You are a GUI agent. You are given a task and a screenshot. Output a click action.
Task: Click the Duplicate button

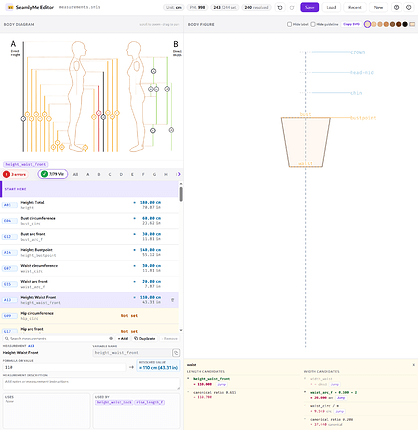(x=145, y=338)
